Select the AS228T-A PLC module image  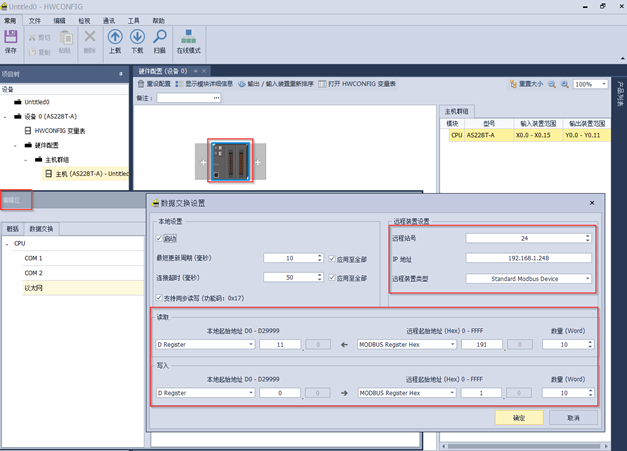(230, 161)
